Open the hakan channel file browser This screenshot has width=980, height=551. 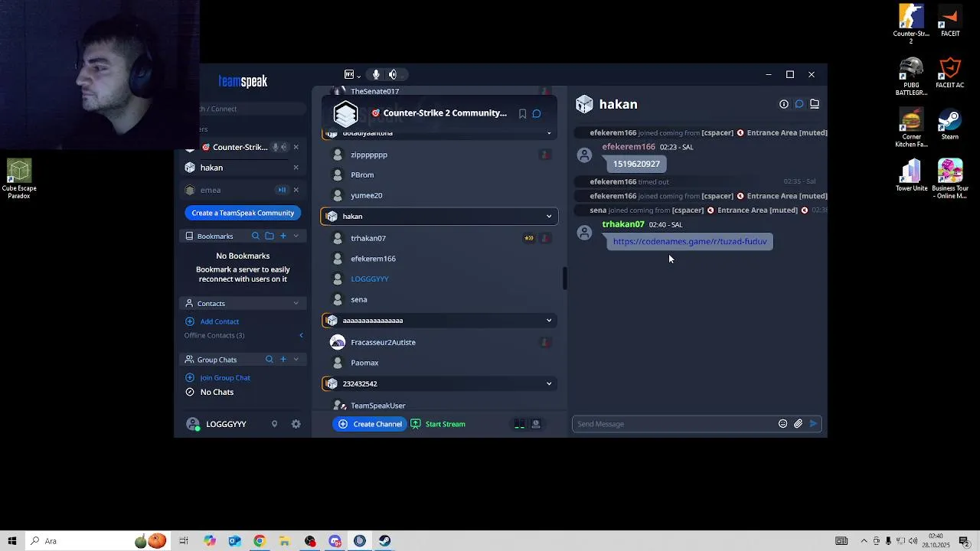(x=815, y=104)
